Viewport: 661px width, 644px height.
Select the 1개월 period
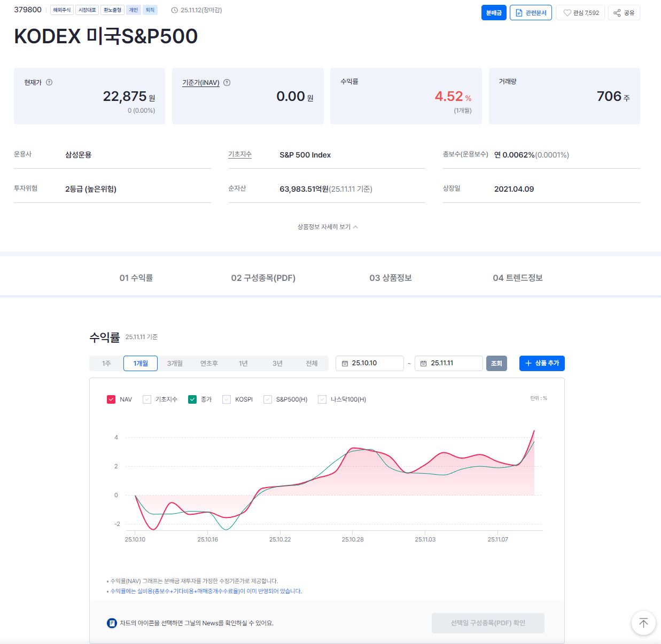click(141, 363)
